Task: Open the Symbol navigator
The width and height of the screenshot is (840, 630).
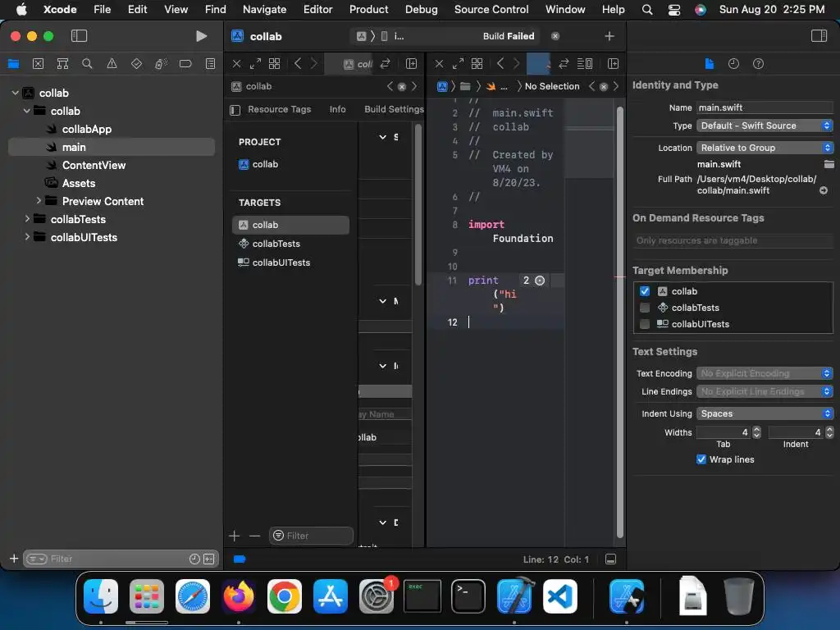Action: tap(62, 64)
